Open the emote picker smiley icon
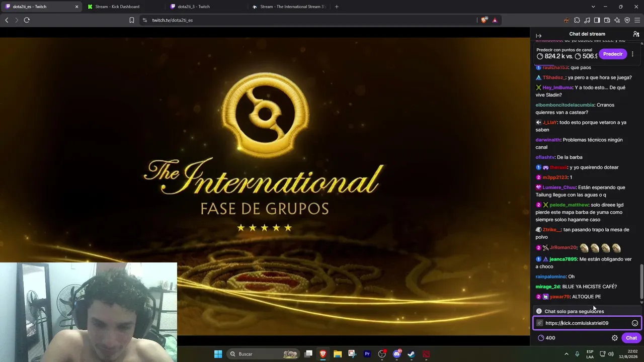 click(x=635, y=323)
